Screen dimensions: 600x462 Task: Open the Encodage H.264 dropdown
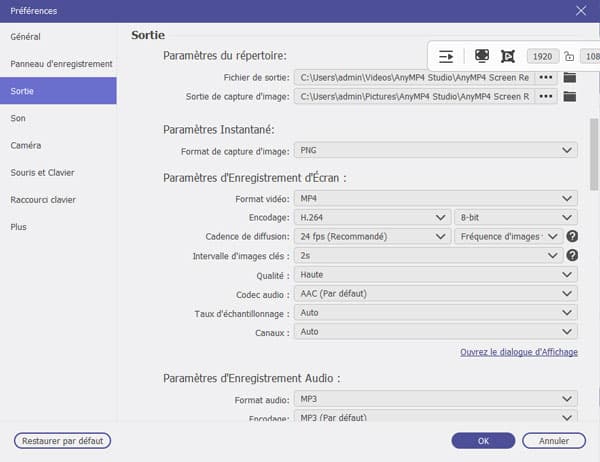(371, 217)
